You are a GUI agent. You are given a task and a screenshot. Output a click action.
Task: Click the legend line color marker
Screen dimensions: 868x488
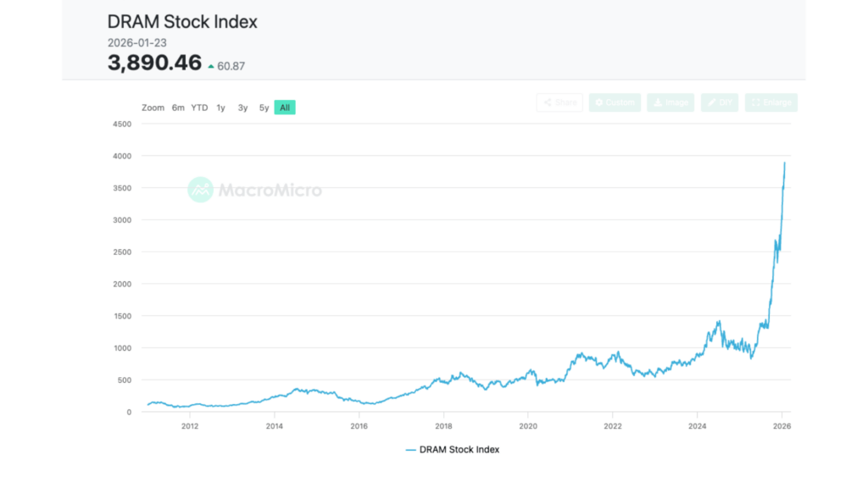[x=411, y=450]
